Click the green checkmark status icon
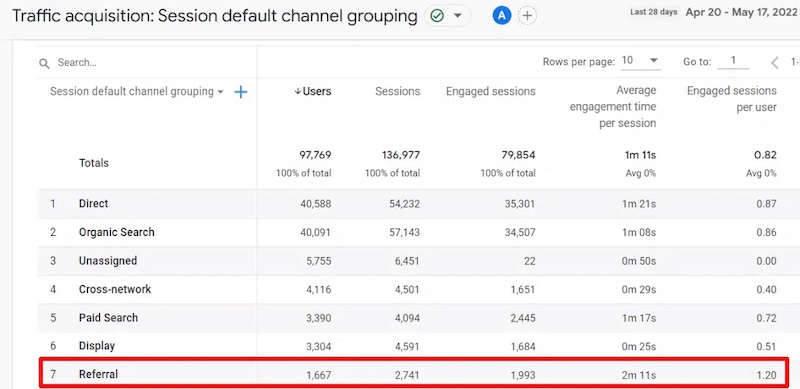 437,16
